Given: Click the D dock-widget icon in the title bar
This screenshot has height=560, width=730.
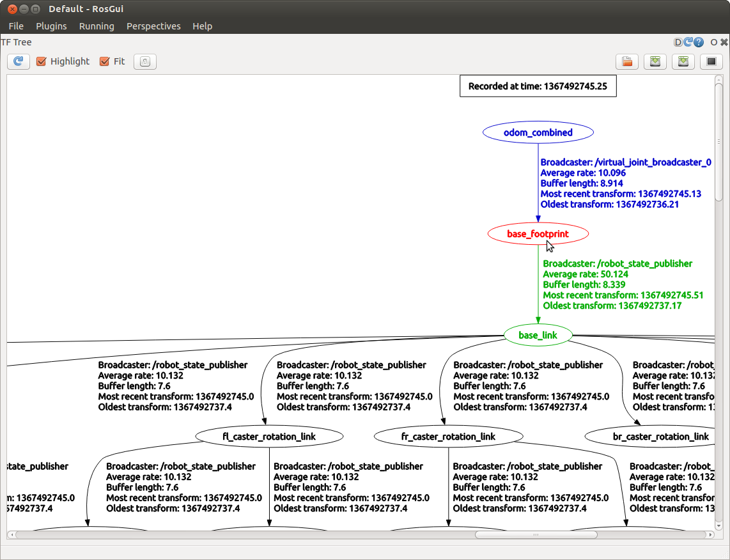Looking at the screenshot, I should [678, 42].
